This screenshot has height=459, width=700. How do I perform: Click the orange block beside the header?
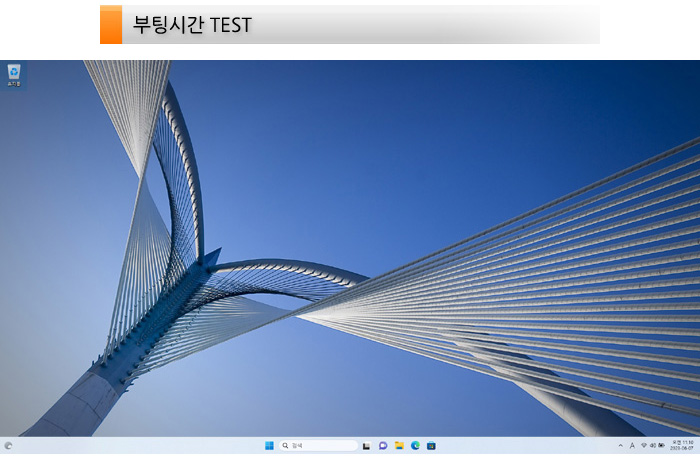(x=110, y=25)
